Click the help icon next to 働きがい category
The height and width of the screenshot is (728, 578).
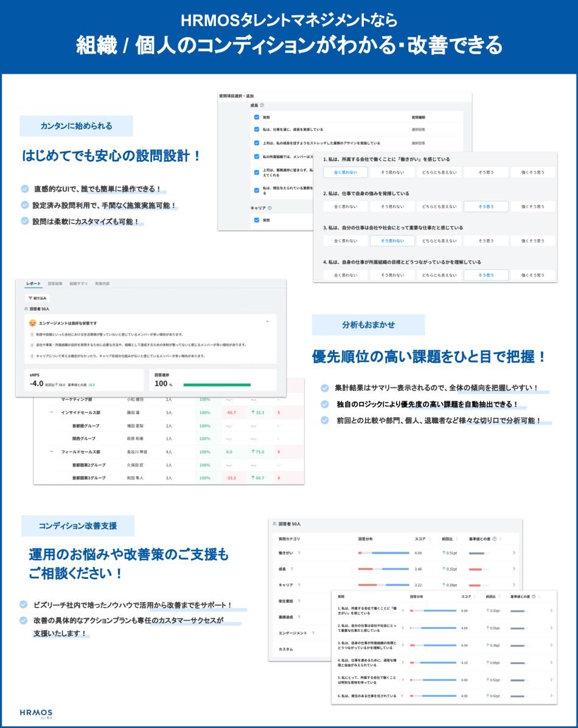point(299,553)
